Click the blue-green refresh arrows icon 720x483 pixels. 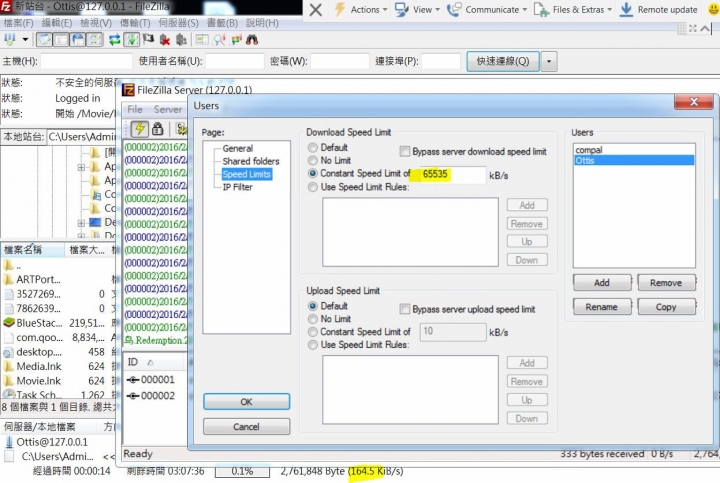click(115, 40)
